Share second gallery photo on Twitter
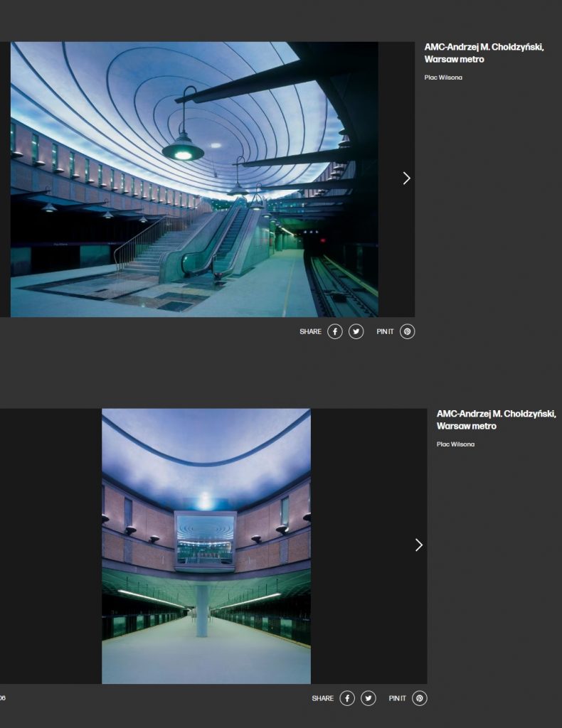 click(369, 698)
